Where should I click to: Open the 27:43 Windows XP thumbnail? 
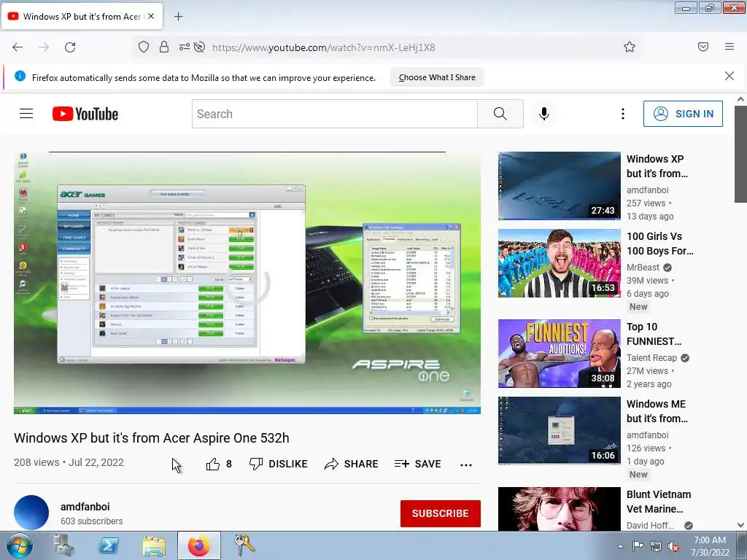560,186
